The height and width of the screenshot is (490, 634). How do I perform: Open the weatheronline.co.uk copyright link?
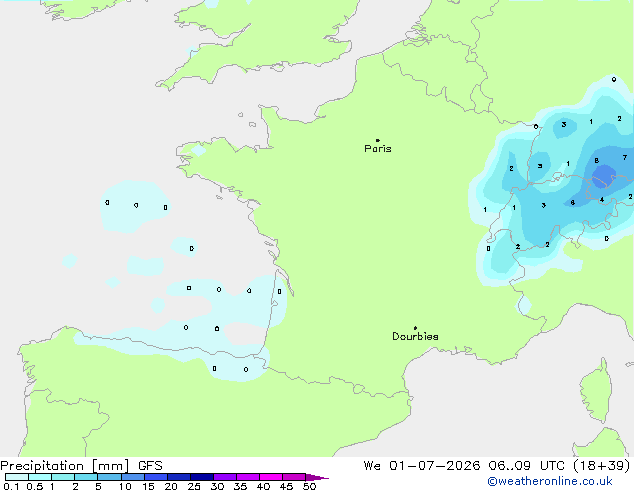point(550,481)
